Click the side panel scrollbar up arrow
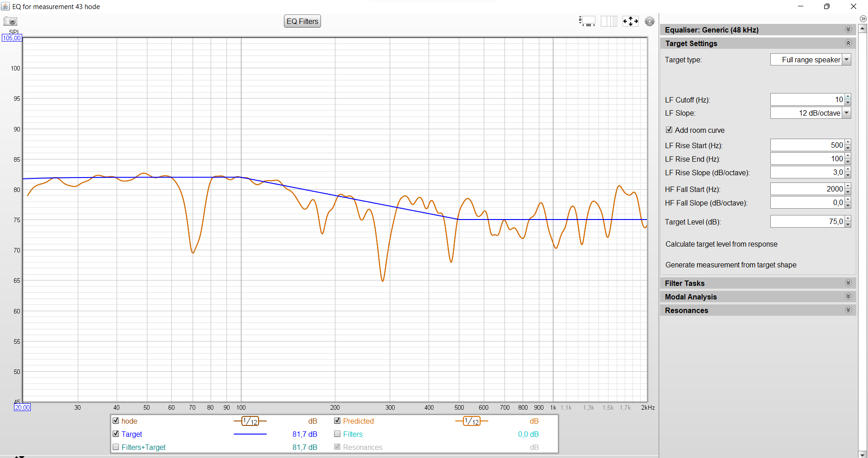 click(863, 28)
